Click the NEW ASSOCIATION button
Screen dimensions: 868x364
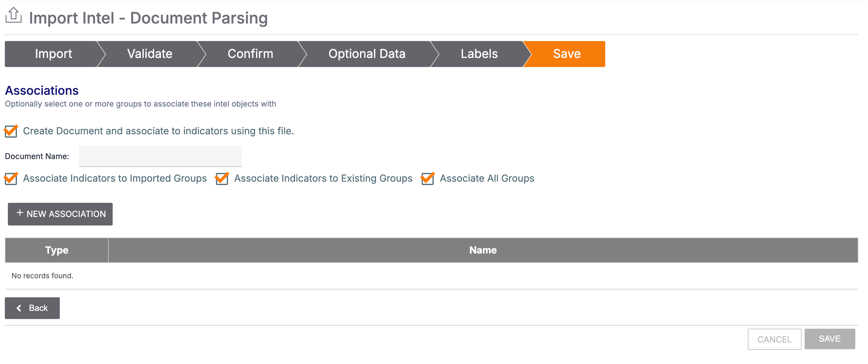click(60, 214)
